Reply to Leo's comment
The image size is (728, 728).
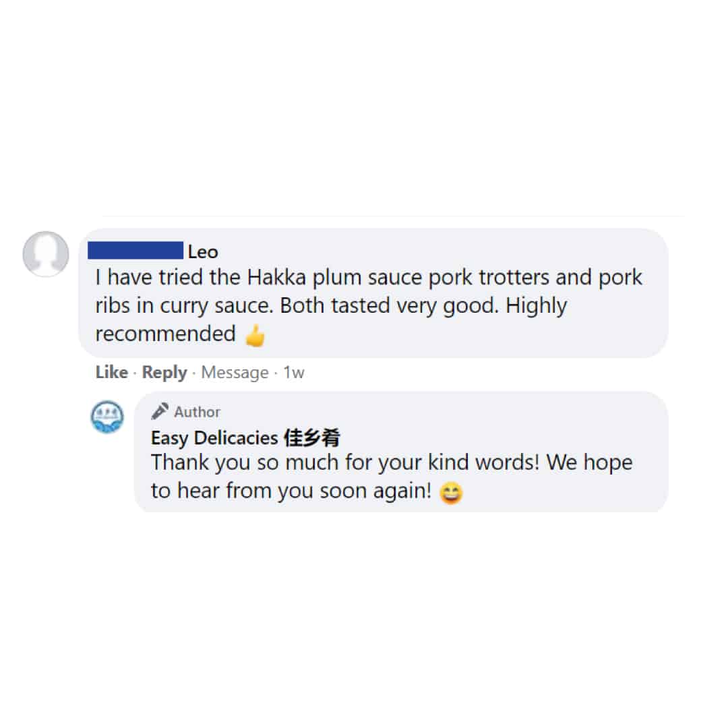pos(164,372)
